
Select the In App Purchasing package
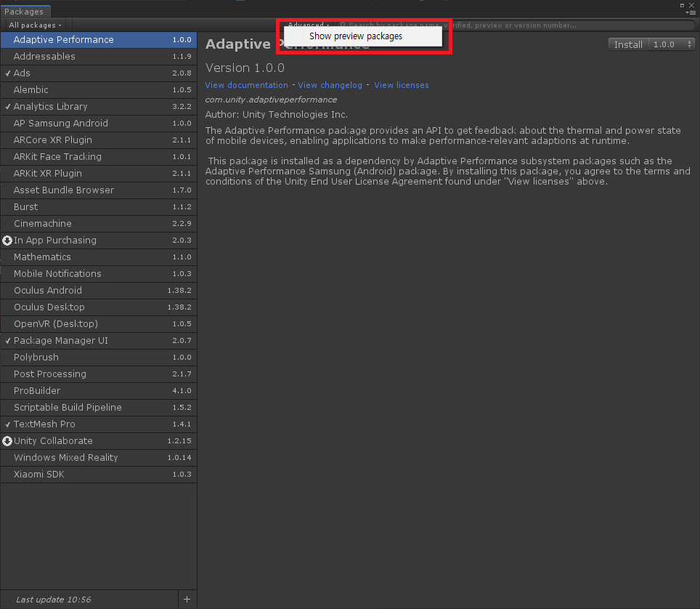pyautogui.click(x=99, y=241)
